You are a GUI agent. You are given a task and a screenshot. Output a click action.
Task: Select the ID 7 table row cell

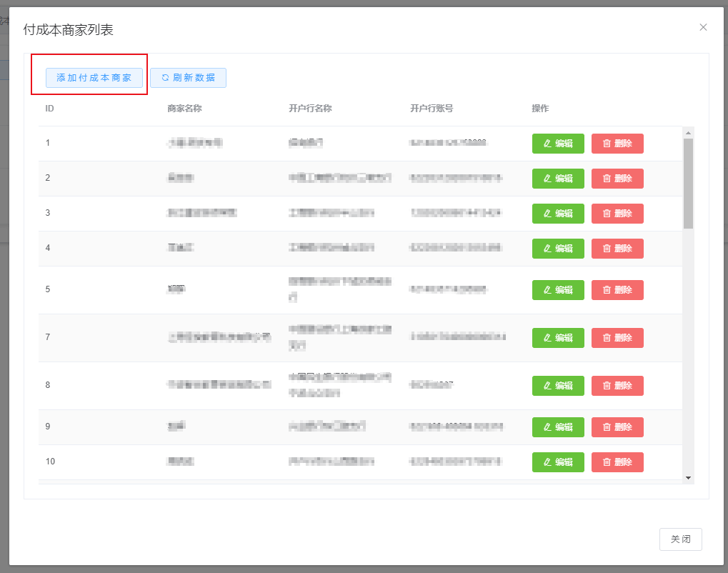pyautogui.click(x=48, y=338)
